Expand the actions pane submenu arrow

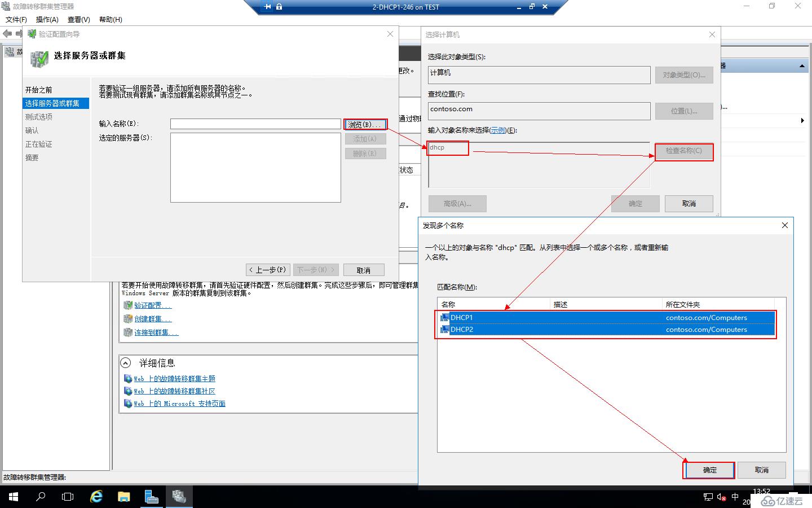point(802,121)
